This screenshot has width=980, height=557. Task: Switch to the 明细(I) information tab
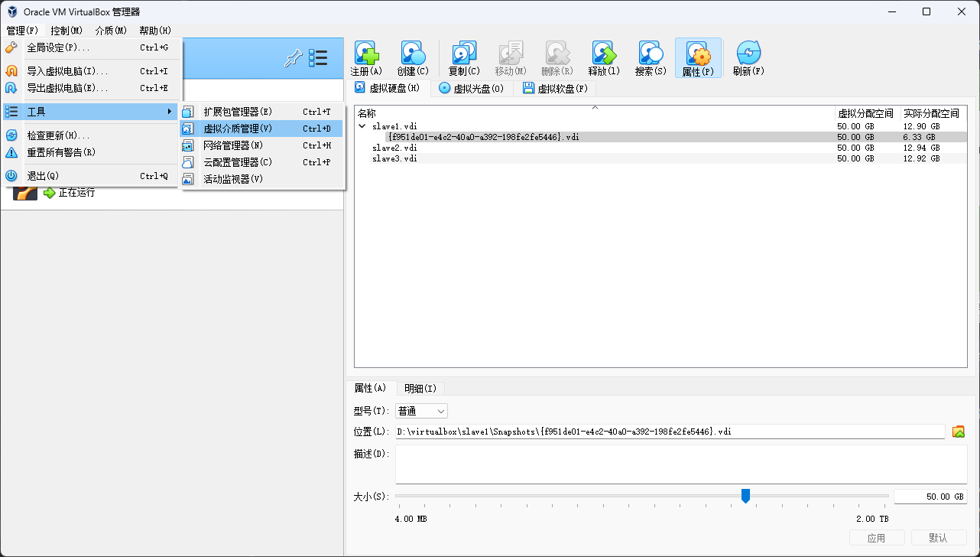click(x=420, y=389)
